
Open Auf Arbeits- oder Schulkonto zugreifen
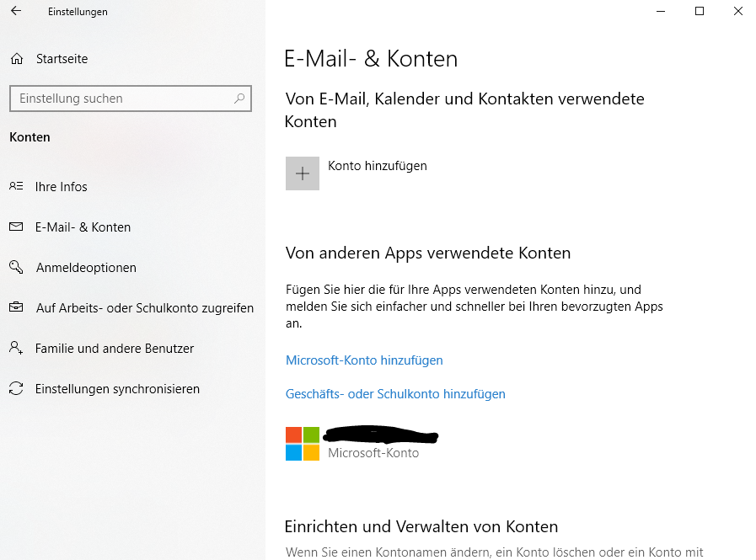click(x=144, y=308)
